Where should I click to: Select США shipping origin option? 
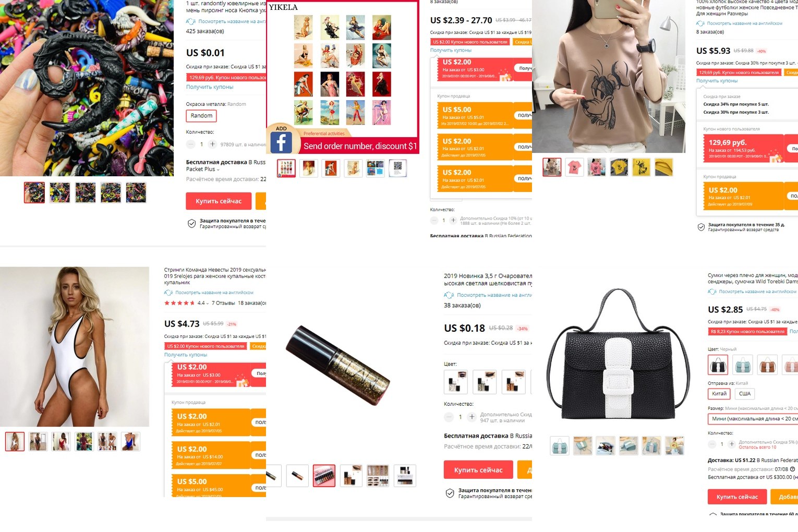click(745, 394)
